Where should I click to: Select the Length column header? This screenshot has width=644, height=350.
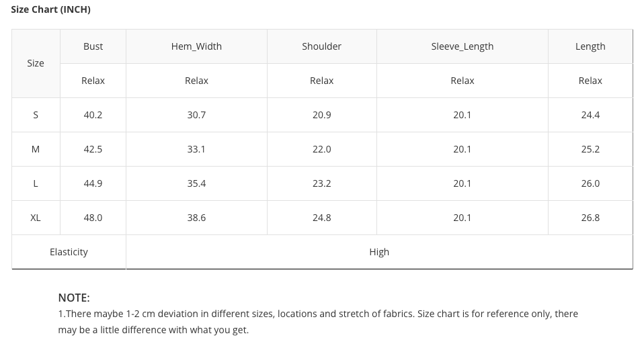tap(590, 46)
